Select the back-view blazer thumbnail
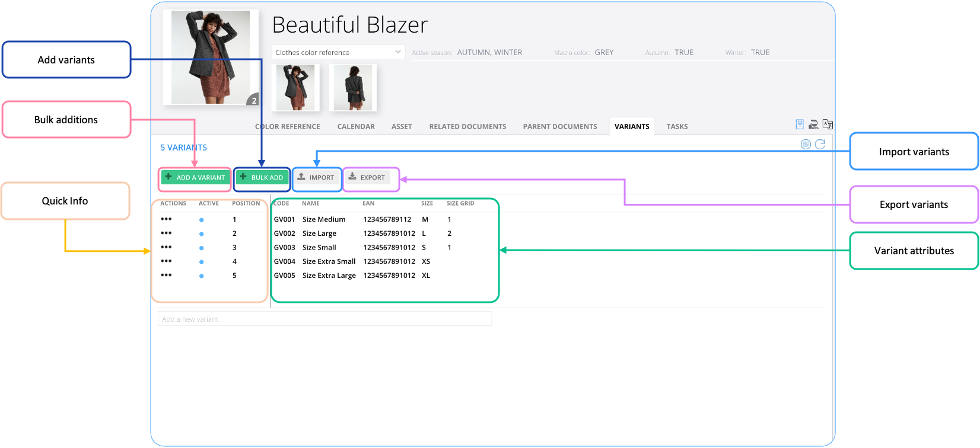The width and height of the screenshot is (980, 448). click(x=353, y=88)
